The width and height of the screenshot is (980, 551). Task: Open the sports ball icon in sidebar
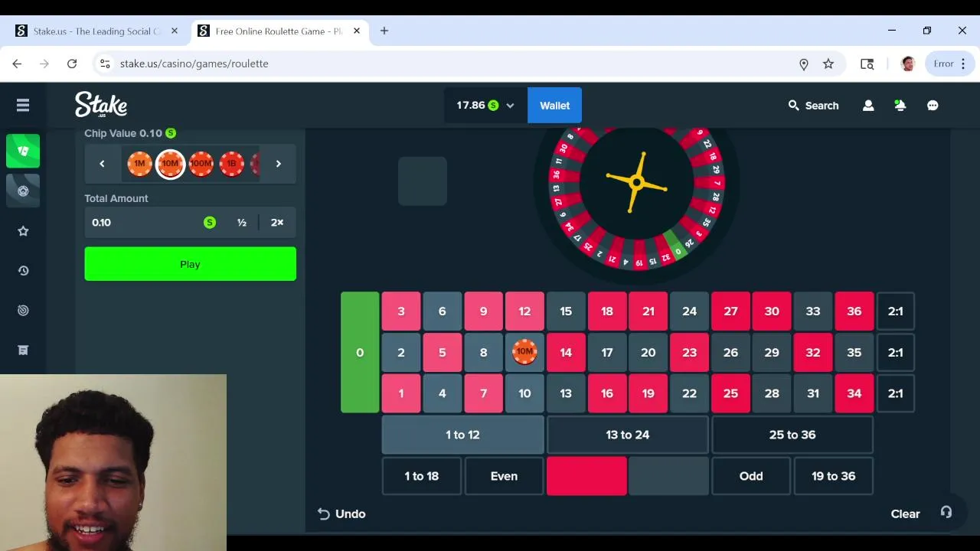pyautogui.click(x=23, y=191)
